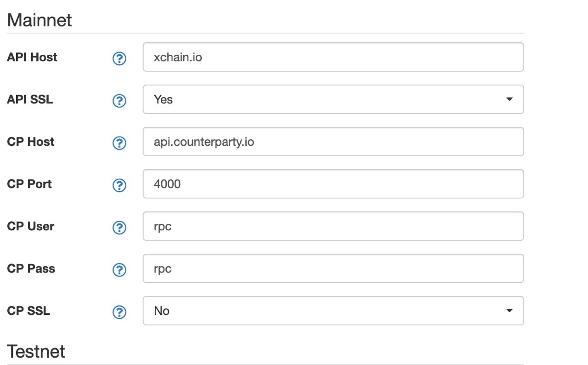Image resolution: width=588 pixels, height=365 pixels.
Task: Click the help icon next to CP SSL
Action: pos(119,312)
